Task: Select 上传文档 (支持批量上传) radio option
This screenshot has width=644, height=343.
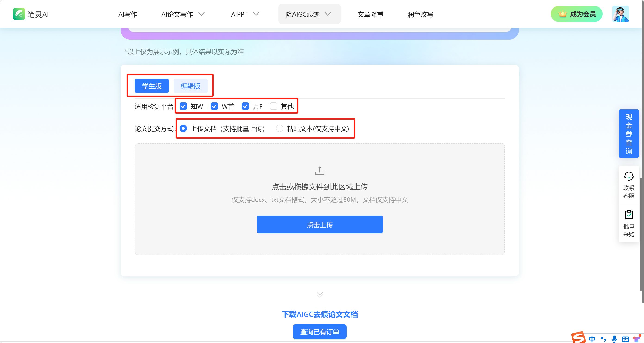Action: (x=183, y=128)
